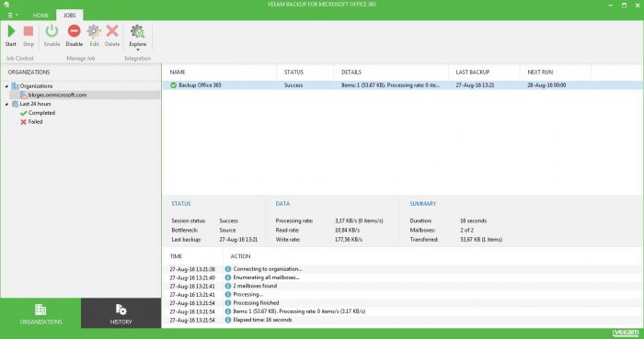This screenshot has width=644, height=339.
Task: Switch to the HOME tab
Action: (x=40, y=16)
